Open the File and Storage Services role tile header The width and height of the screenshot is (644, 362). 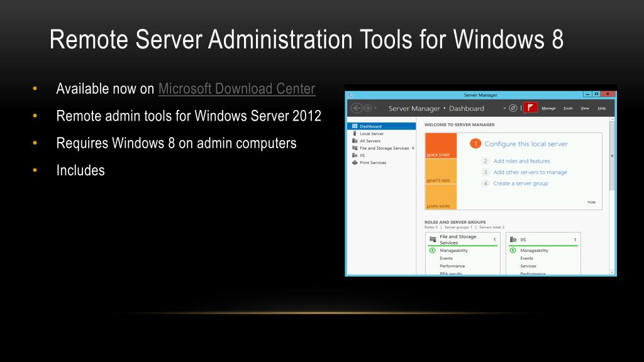pyautogui.click(x=463, y=239)
